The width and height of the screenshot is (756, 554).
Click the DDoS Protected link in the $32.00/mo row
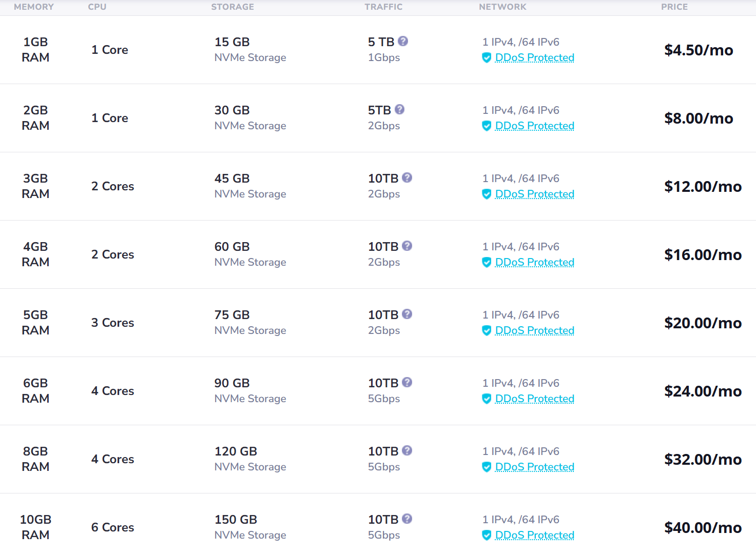pyautogui.click(x=535, y=467)
